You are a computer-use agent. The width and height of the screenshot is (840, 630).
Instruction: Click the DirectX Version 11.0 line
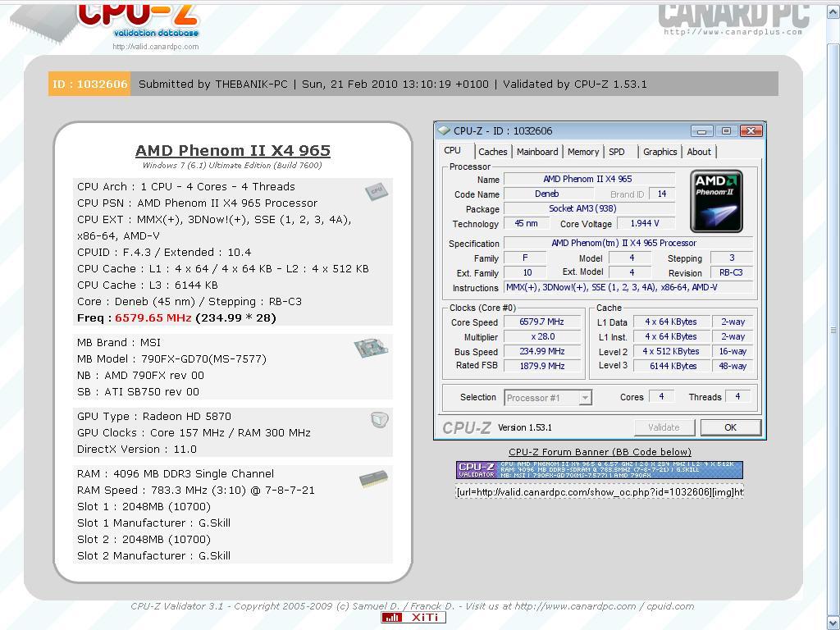coord(137,449)
